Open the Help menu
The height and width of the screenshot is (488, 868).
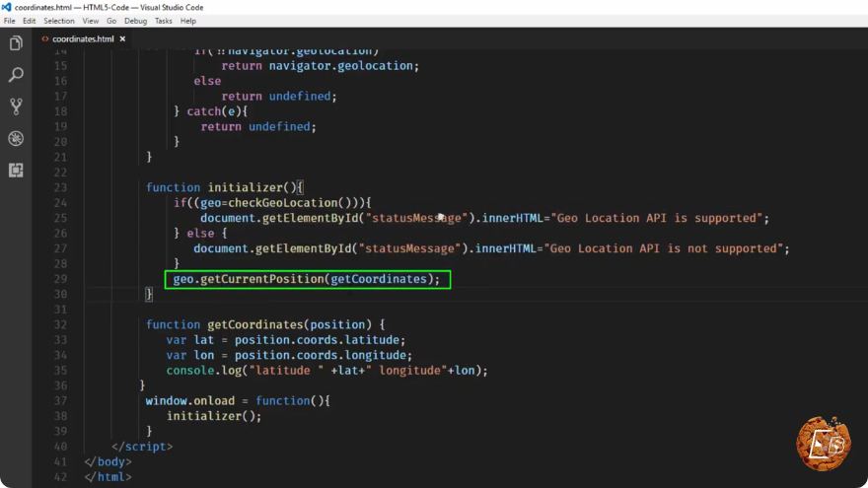188,21
